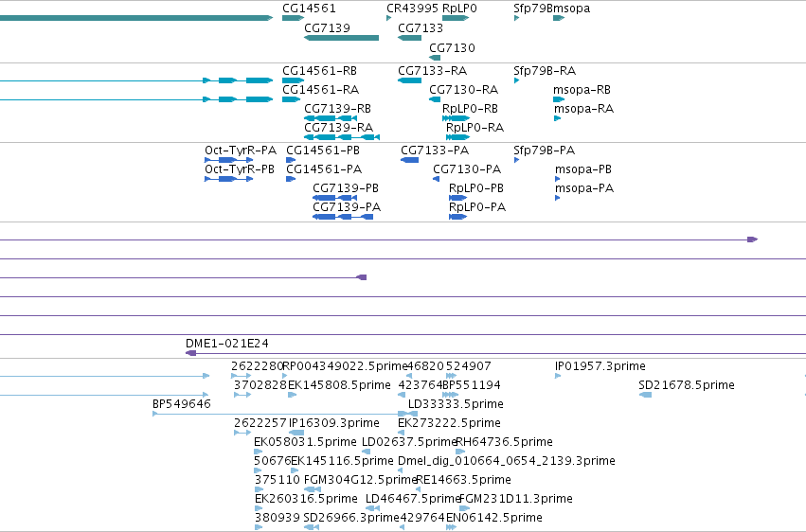Click the RpLP0-RA transcript label
Image resolution: width=806 pixels, height=532 pixels.
(x=475, y=128)
